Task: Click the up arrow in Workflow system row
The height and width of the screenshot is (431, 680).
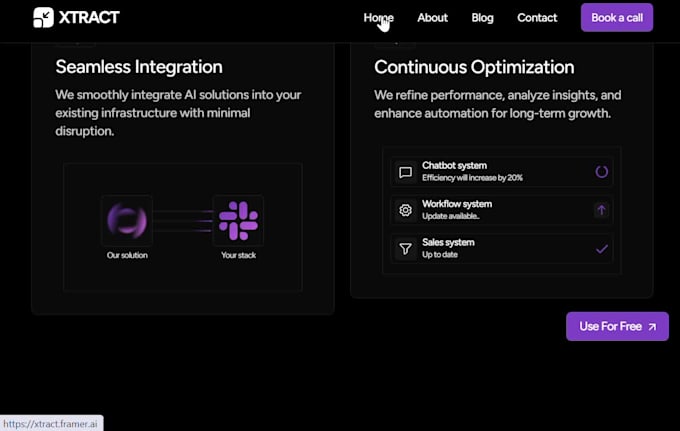Action: click(x=601, y=210)
